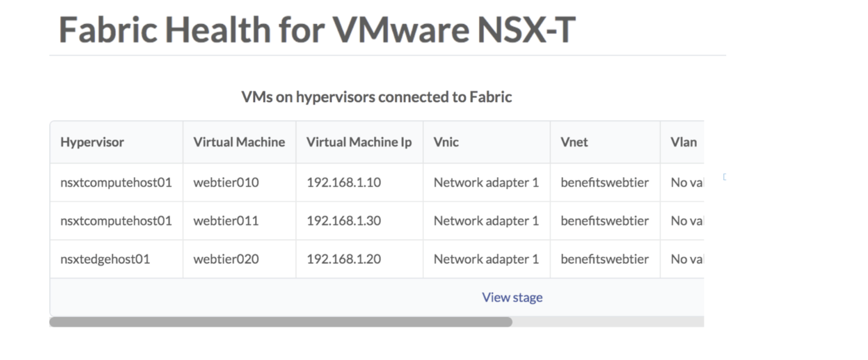Click the View stage link

click(x=512, y=297)
